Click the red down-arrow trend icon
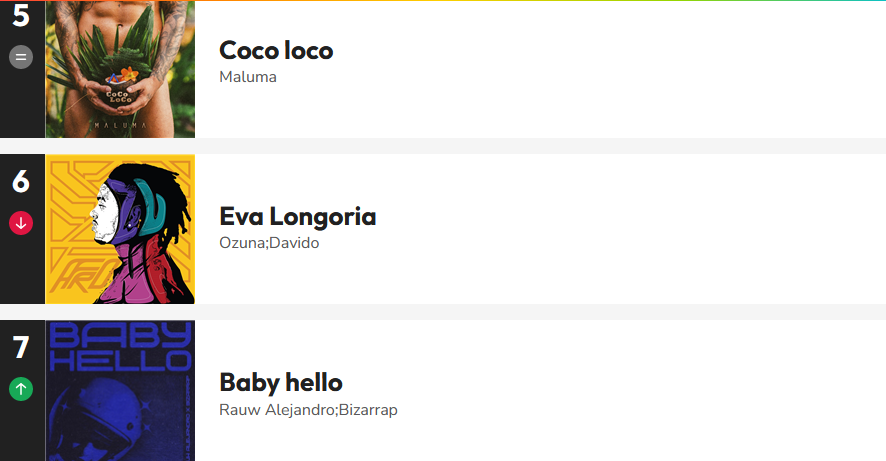The width and height of the screenshot is (886, 461). (21, 223)
